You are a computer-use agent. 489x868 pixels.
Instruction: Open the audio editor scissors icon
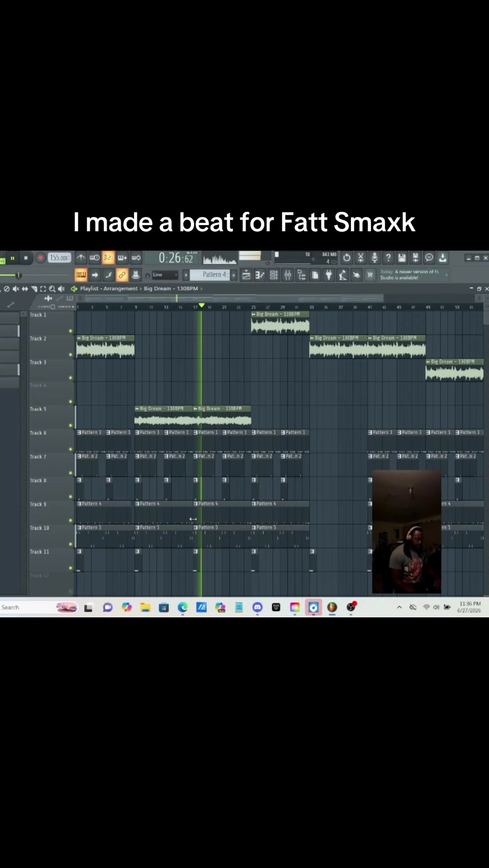361,258
